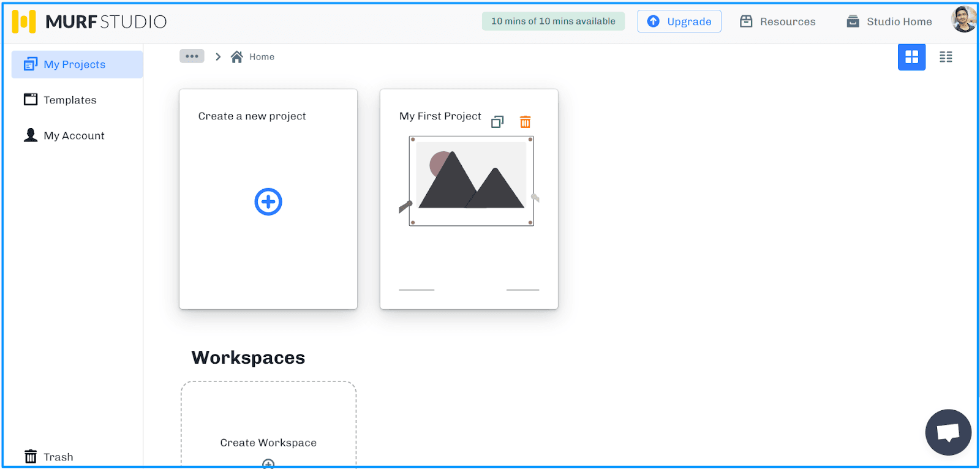Click the duplicate icon on My First Project
The height and width of the screenshot is (469, 980).
497,122
